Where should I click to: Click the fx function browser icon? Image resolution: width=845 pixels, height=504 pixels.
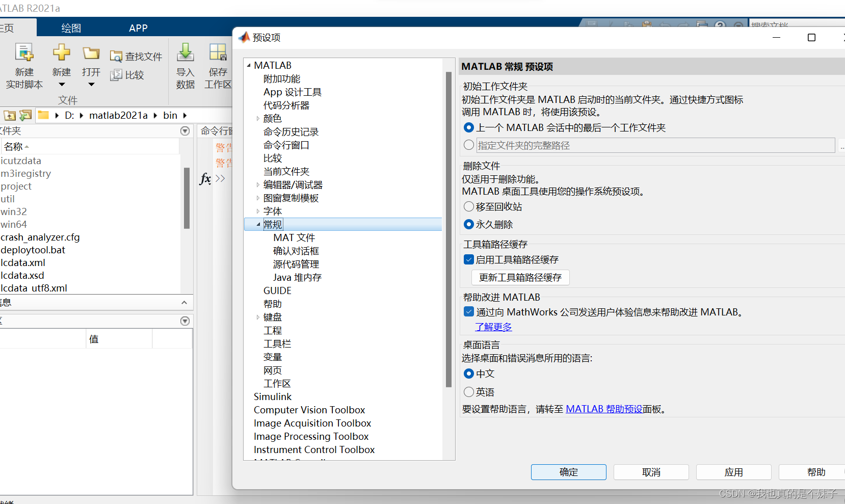tap(205, 178)
